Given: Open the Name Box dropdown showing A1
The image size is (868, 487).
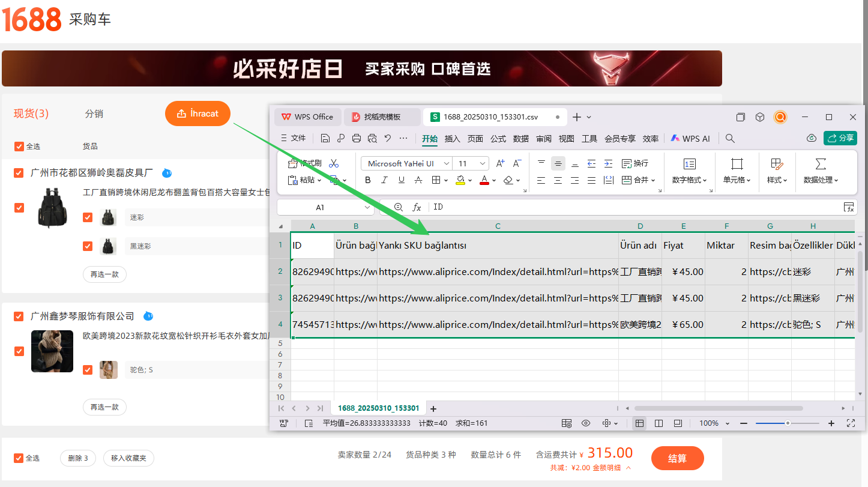Looking at the screenshot, I should point(369,207).
